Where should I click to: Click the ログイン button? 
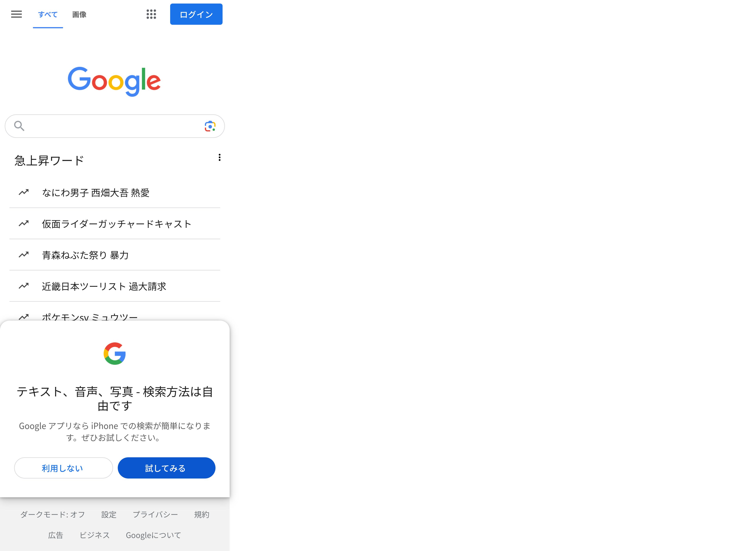196,14
